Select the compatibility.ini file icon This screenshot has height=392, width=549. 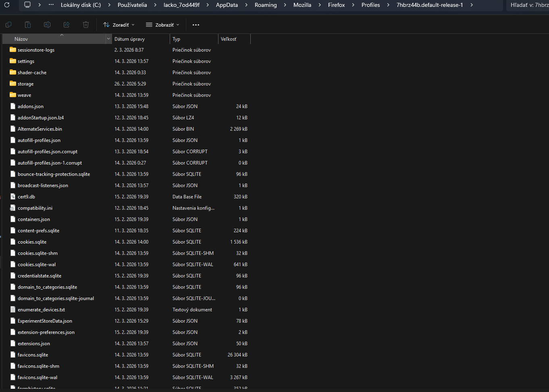(13, 208)
